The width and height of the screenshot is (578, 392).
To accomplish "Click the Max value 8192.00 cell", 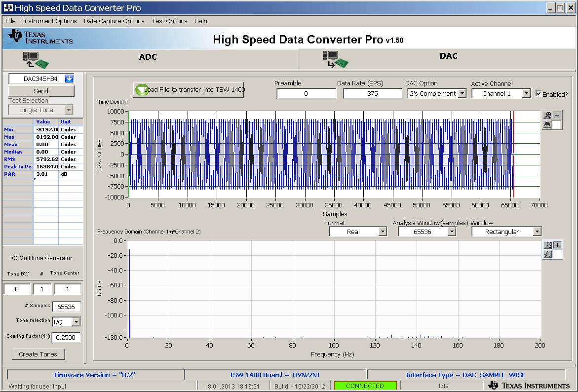I will pyautogui.click(x=46, y=137).
